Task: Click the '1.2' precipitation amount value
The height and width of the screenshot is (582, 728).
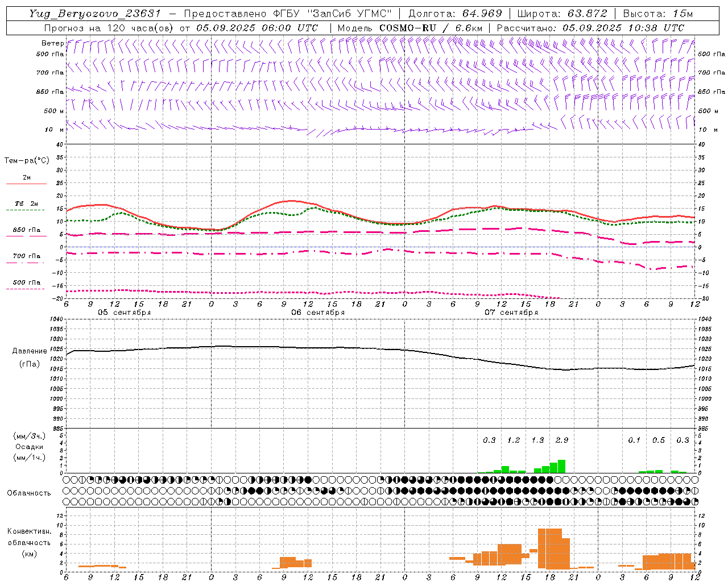Action: click(x=514, y=440)
